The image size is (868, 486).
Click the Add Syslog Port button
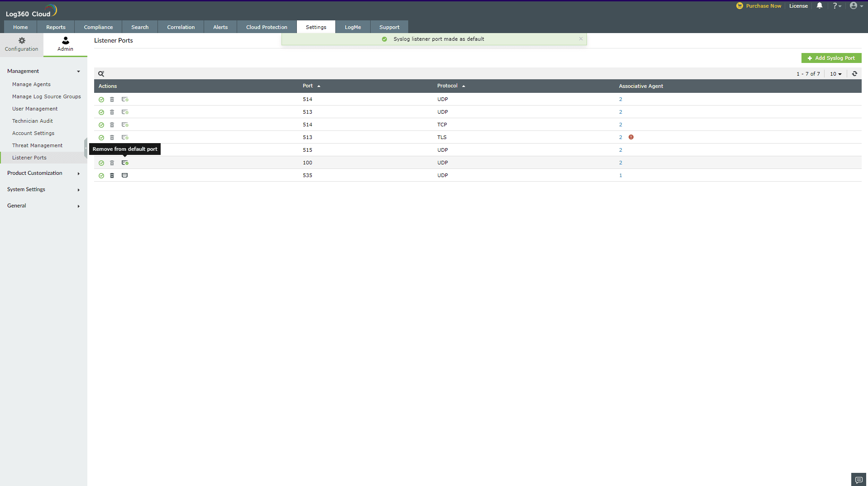(831, 58)
